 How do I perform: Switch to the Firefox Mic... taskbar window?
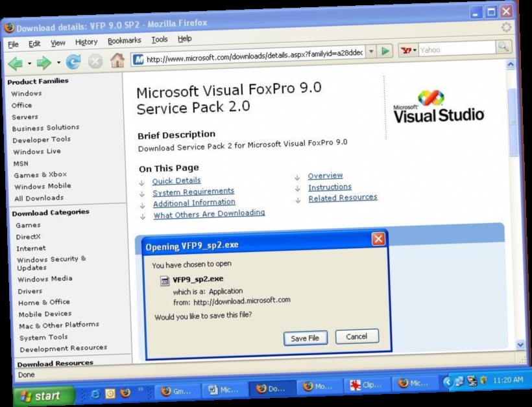414,383
